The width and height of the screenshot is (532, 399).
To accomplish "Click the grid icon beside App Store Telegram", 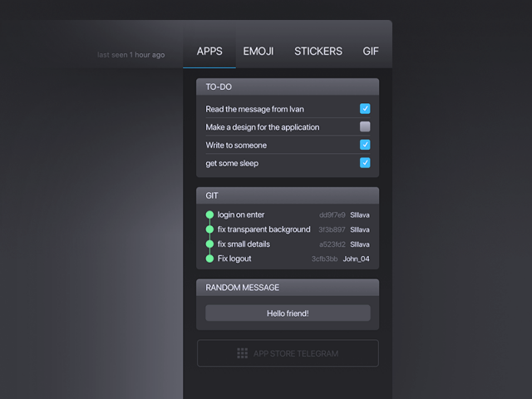I will pyautogui.click(x=242, y=353).
